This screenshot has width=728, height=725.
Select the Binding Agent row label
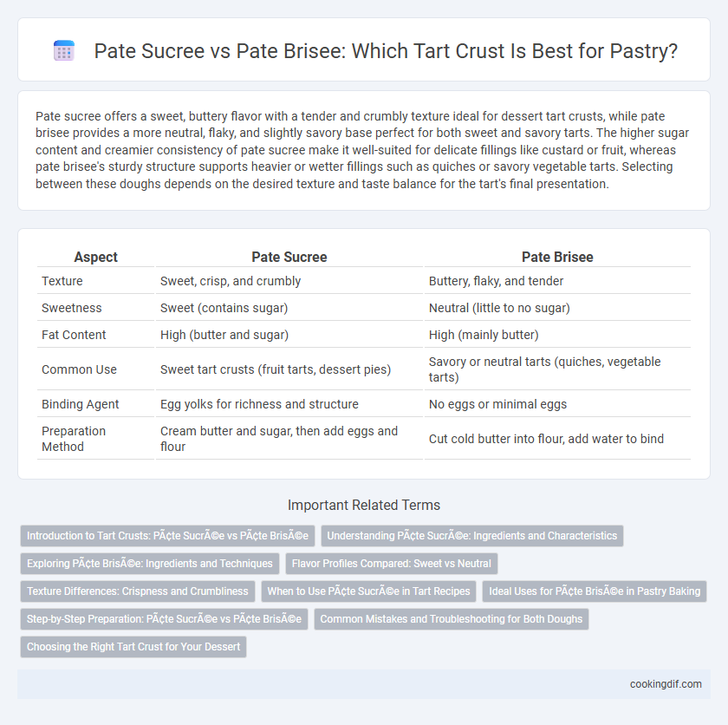point(81,404)
